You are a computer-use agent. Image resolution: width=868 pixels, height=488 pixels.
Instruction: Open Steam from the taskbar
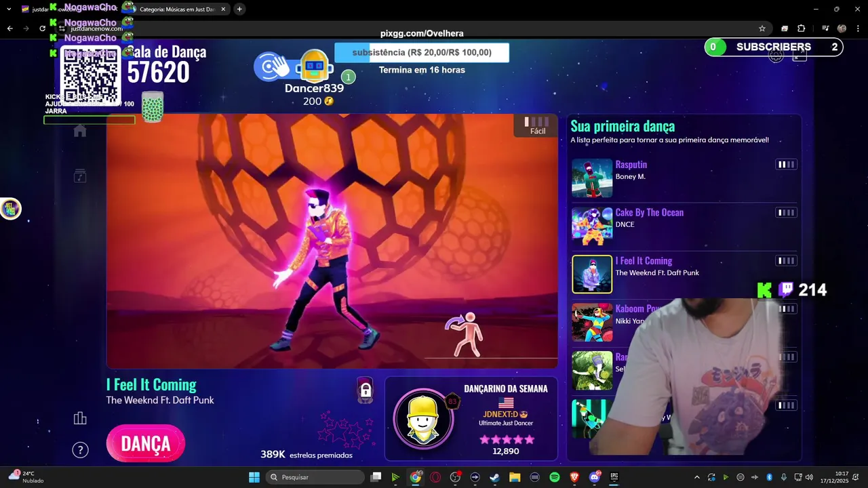(x=494, y=477)
